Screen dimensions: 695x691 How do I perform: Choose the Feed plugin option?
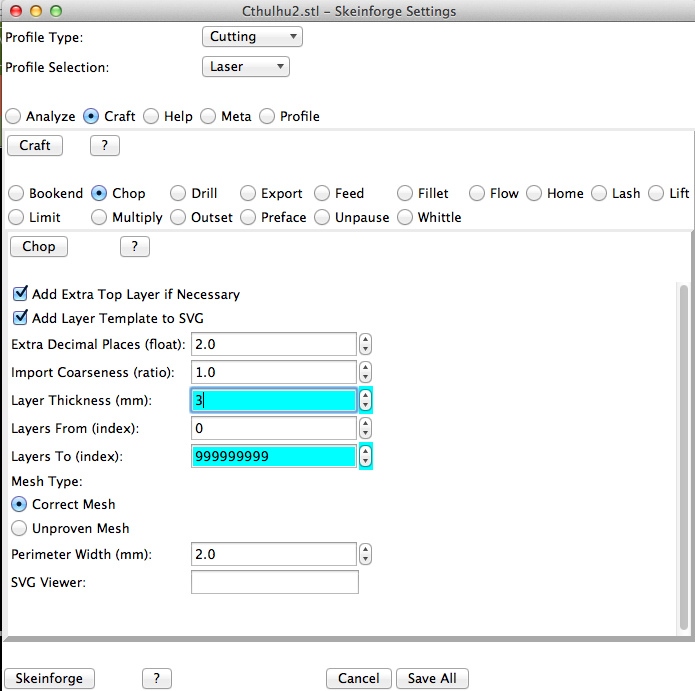(x=322, y=194)
